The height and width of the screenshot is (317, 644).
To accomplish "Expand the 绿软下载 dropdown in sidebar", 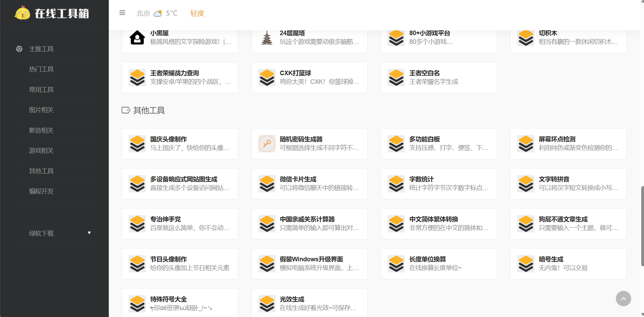I will pyautogui.click(x=41, y=233).
